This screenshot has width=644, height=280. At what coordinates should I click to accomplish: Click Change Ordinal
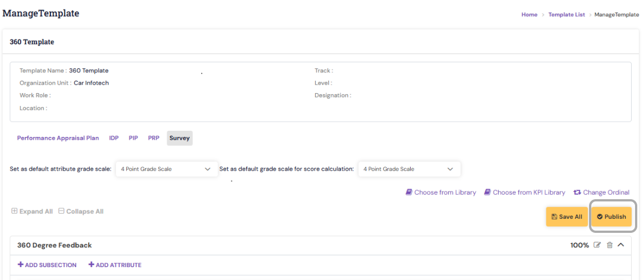[601, 192]
